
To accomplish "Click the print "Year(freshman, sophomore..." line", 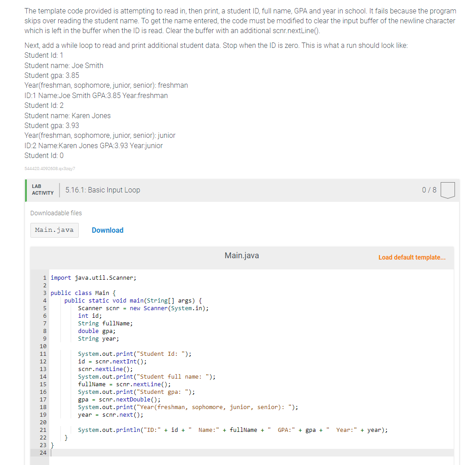I will [188, 407].
